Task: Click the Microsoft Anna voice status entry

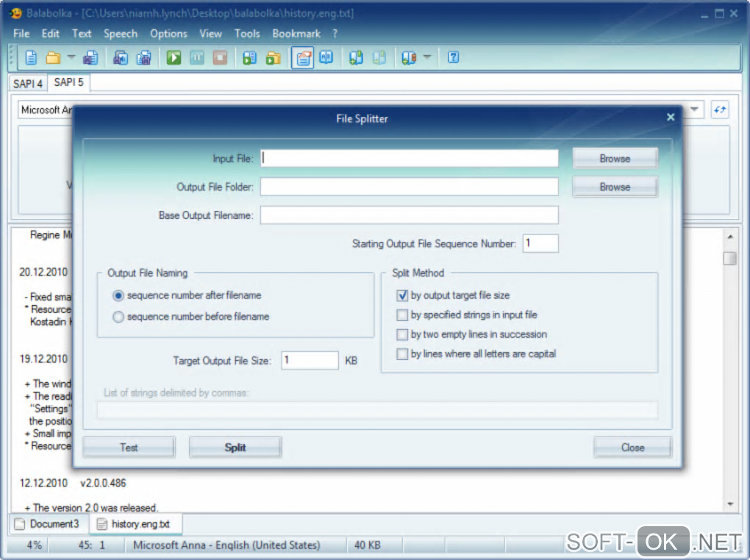Action: [x=226, y=545]
